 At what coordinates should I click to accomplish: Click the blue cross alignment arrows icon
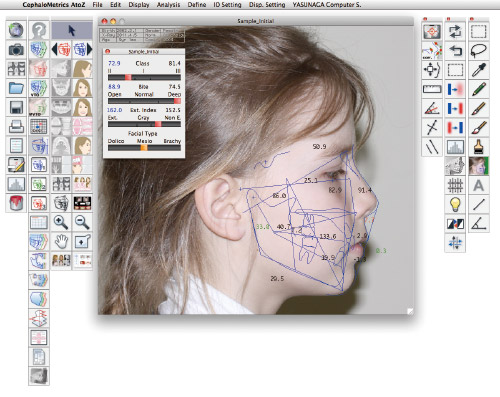(x=455, y=243)
